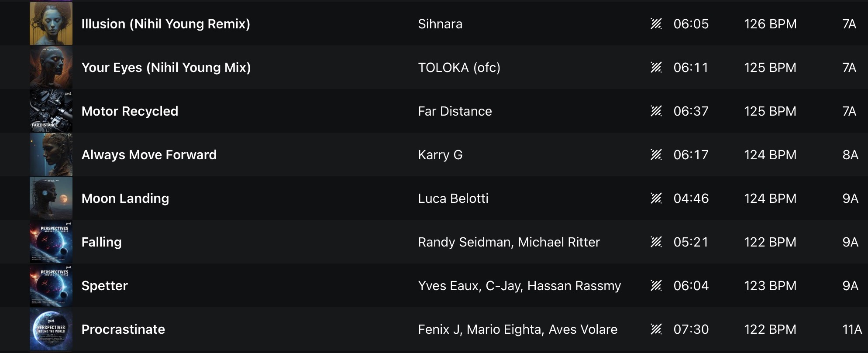Open the Always Move Forward track title
The width and height of the screenshot is (868, 353).
tap(149, 155)
